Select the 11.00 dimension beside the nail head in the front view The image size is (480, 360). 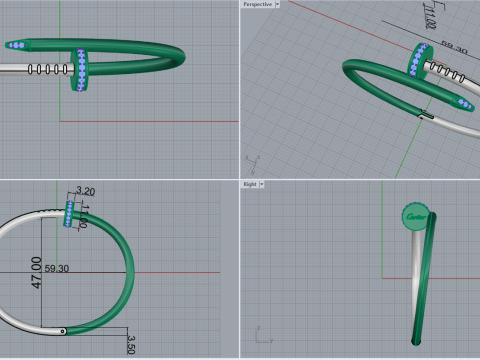(84, 217)
